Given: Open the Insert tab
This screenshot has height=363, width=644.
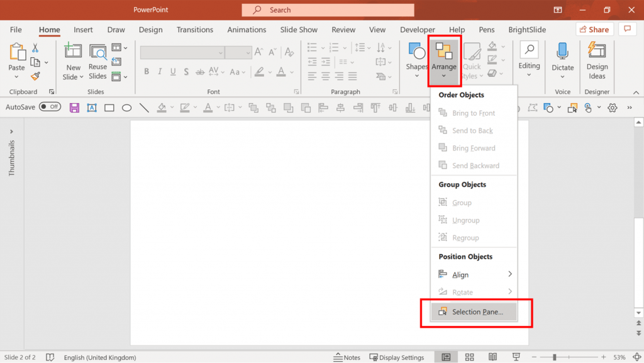Looking at the screenshot, I should [83, 30].
